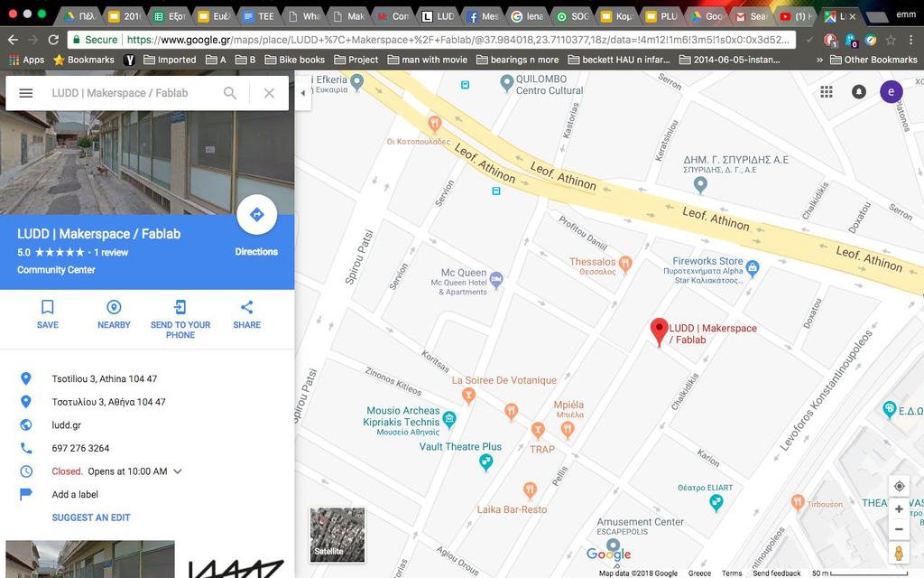
Task: Switch to the Facebook Mes tab
Action: click(x=484, y=16)
